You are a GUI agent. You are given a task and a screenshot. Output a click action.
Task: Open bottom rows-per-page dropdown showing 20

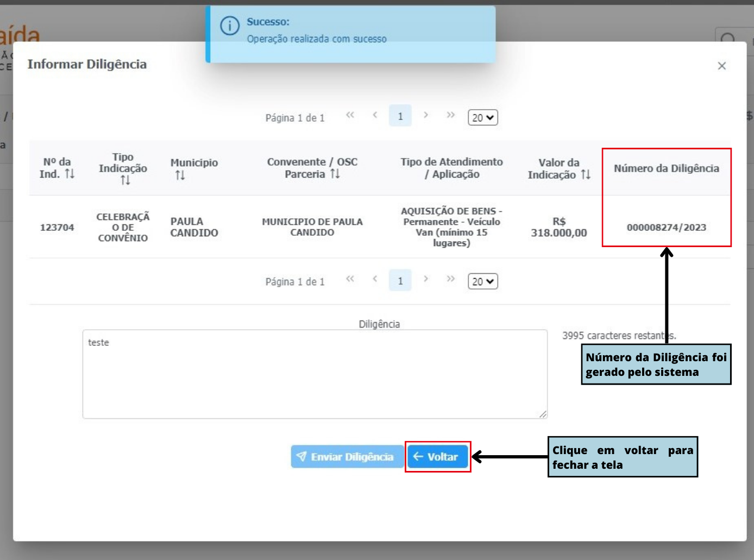482,281
